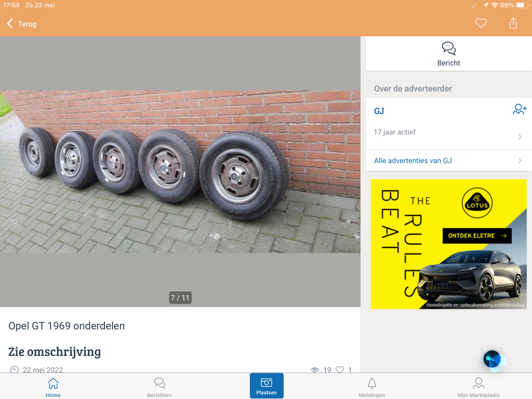This screenshot has height=399, width=532.
Task: Follow advertiser GJ with add-person icon
Action: [519, 109]
